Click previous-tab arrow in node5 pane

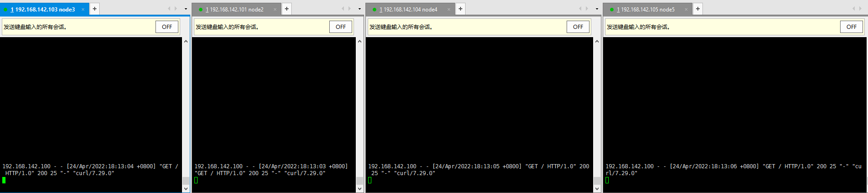pyautogui.click(x=853, y=9)
